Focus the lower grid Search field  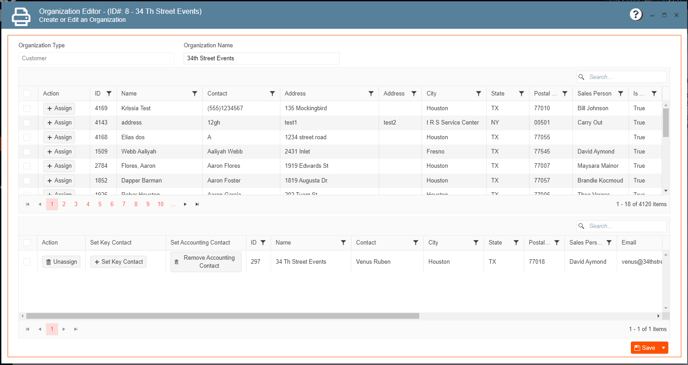click(x=621, y=226)
